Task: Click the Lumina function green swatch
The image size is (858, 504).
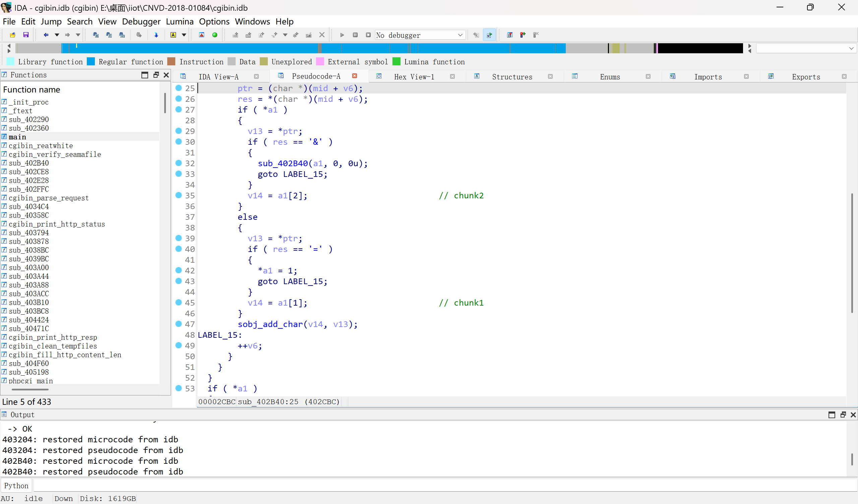Action: click(396, 61)
